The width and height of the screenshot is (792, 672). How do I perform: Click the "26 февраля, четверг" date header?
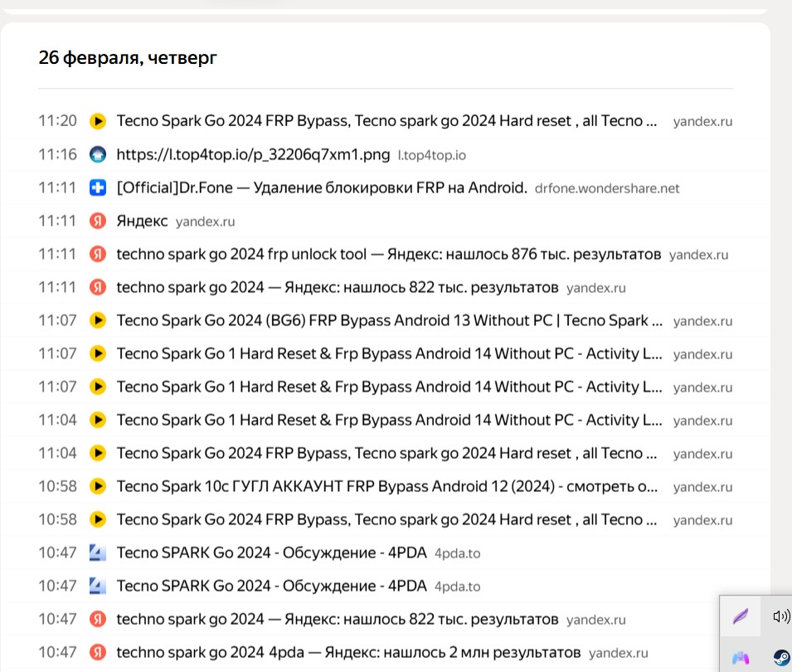tap(127, 58)
